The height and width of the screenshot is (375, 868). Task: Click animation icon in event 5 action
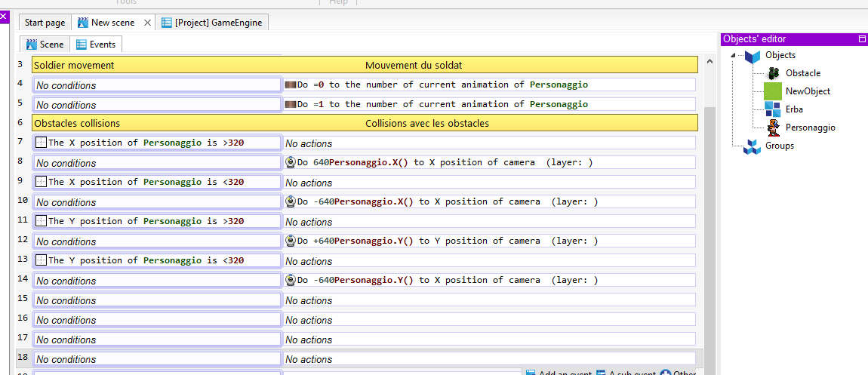pos(291,104)
